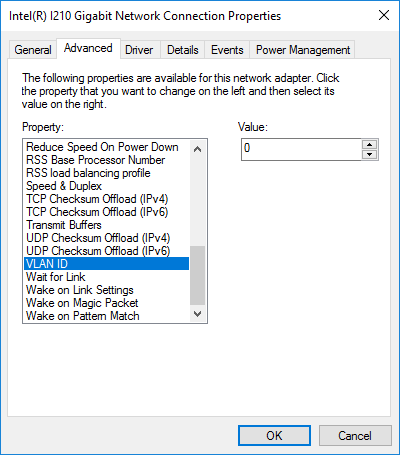This screenshot has width=400, height=455.
Task: Open the Driver tab
Action: 139,50
